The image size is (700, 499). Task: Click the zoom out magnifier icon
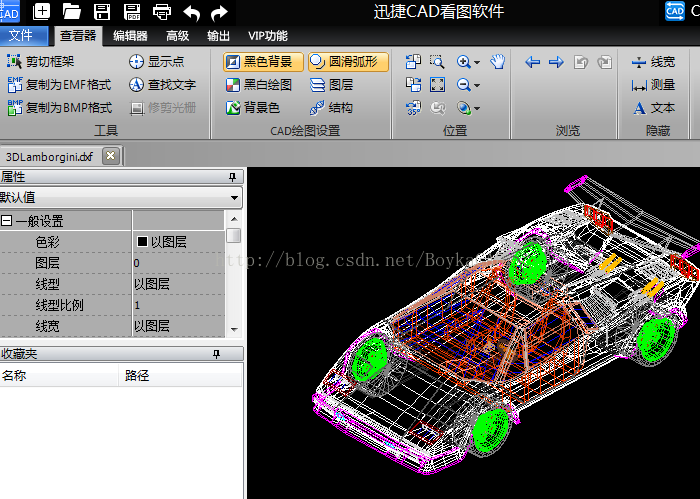tap(463, 85)
